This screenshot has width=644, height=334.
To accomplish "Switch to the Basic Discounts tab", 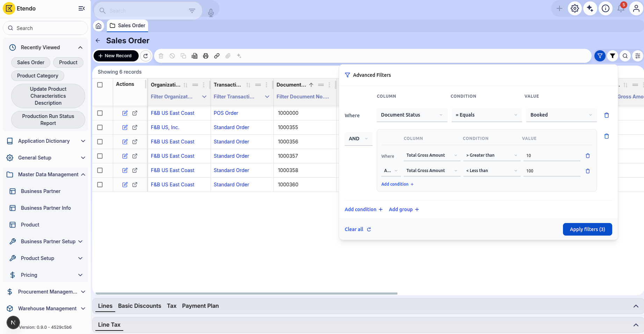I will coord(139,306).
